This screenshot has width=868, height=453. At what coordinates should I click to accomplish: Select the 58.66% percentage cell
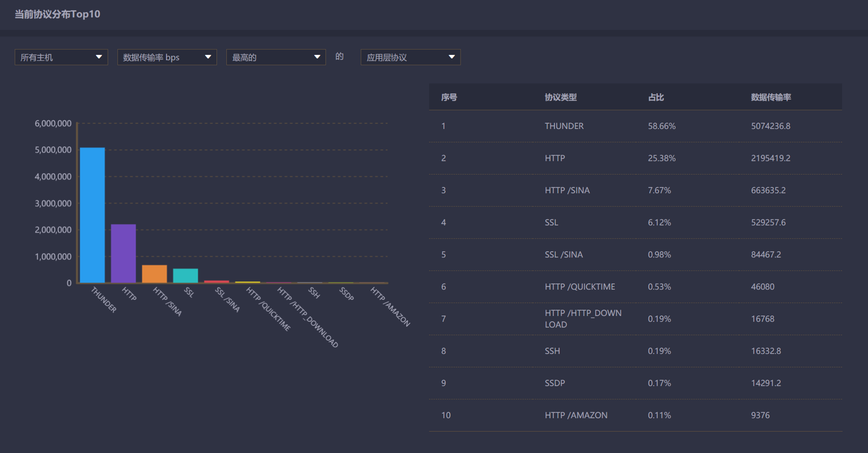[x=662, y=126]
